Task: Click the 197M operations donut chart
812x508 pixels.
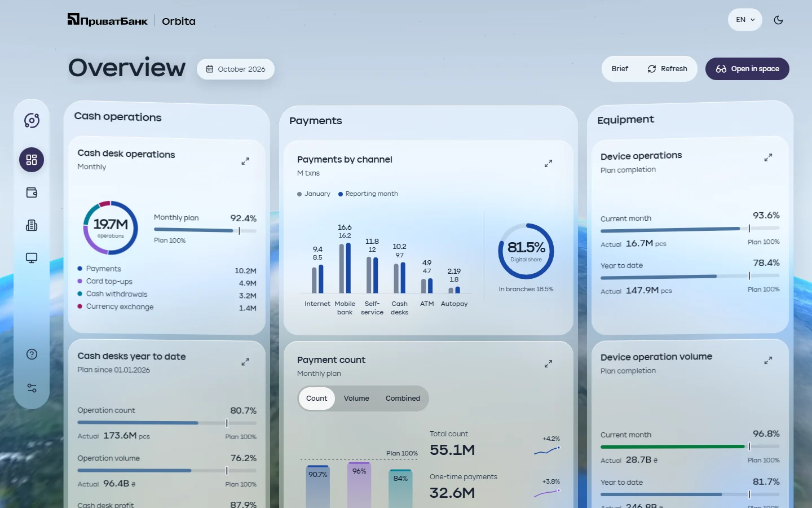Action: (x=111, y=227)
